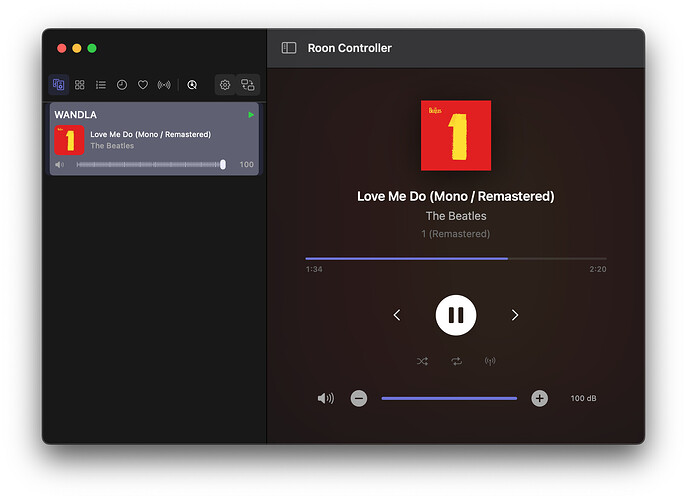Toggle repeat mode
The image size is (686, 500).
456,361
